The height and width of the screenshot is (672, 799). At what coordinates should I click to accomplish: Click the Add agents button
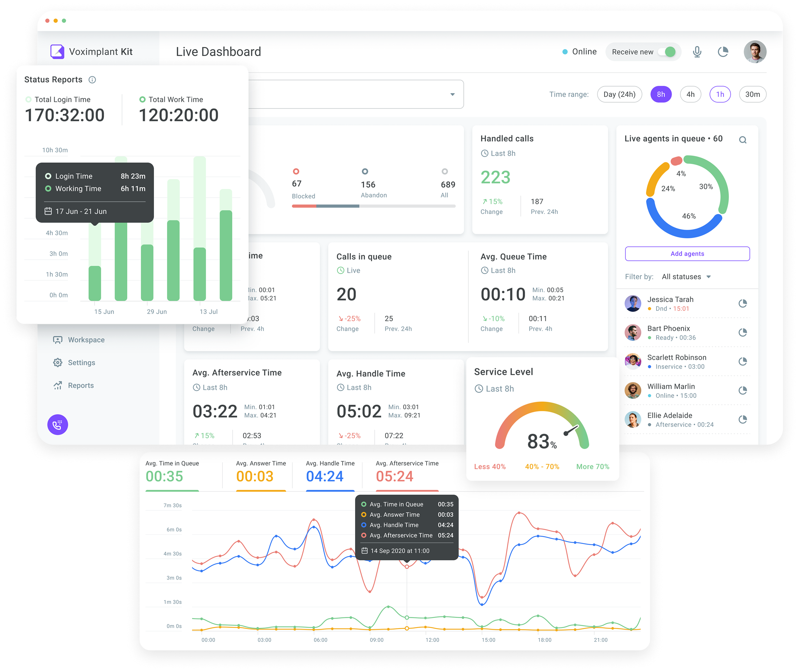tap(687, 254)
